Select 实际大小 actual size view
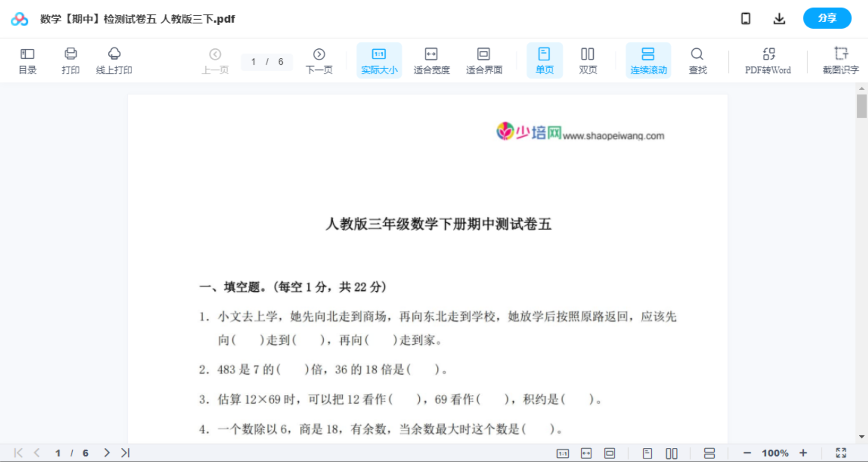868x462 pixels. (379, 60)
